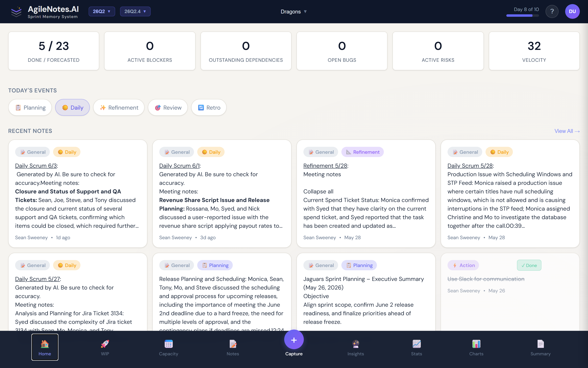
Task: Click Action tag on Slack communication card
Action: pos(463,265)
